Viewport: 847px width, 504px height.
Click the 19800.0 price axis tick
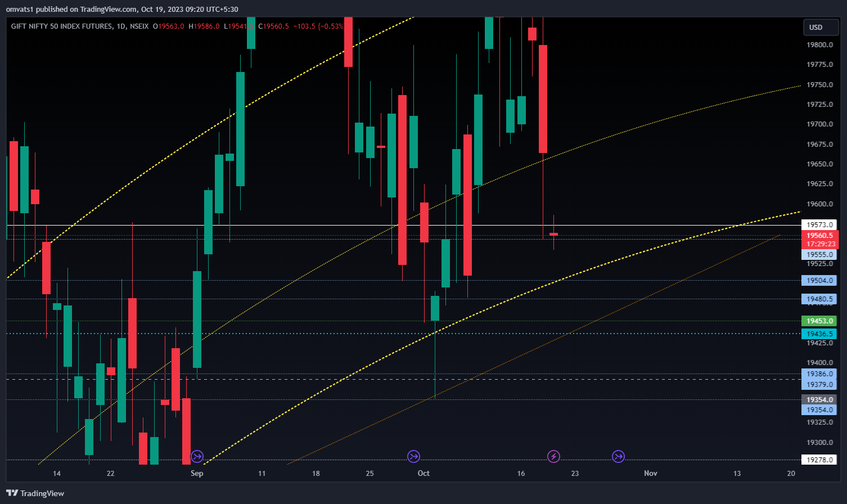(x=819, y=45)
